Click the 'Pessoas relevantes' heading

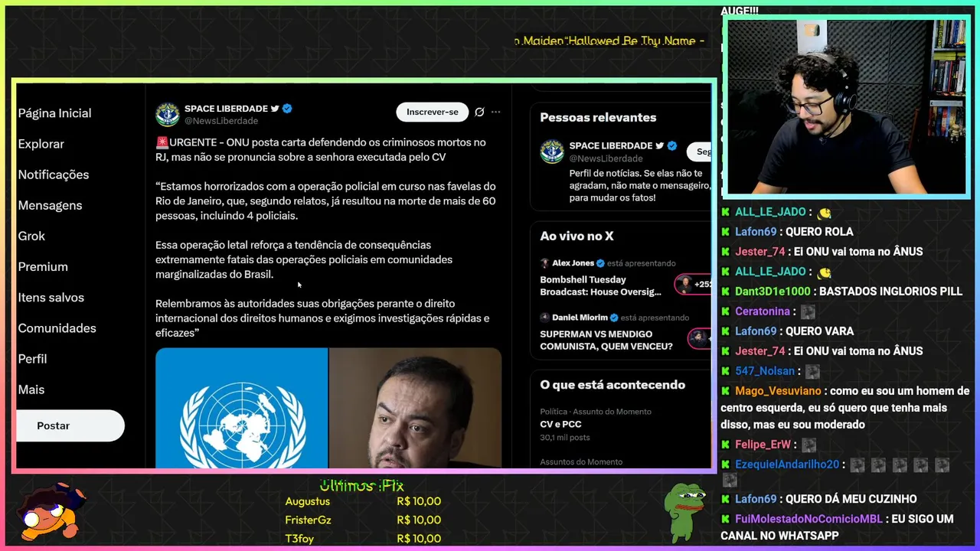[x=598, y=117]
